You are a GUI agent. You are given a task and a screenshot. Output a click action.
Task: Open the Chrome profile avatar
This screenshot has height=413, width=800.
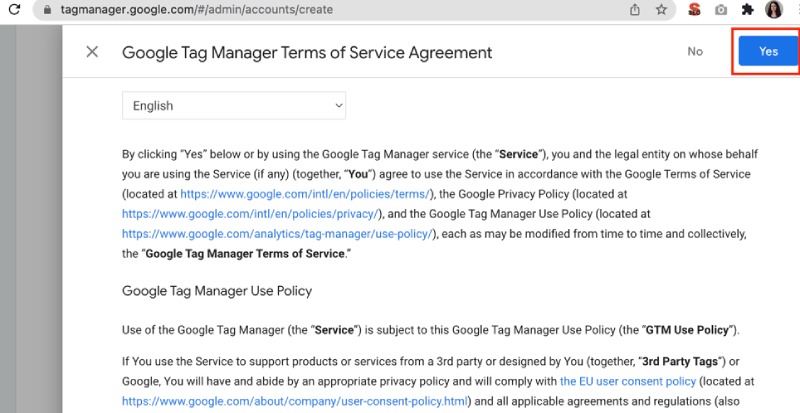[774, 9]
